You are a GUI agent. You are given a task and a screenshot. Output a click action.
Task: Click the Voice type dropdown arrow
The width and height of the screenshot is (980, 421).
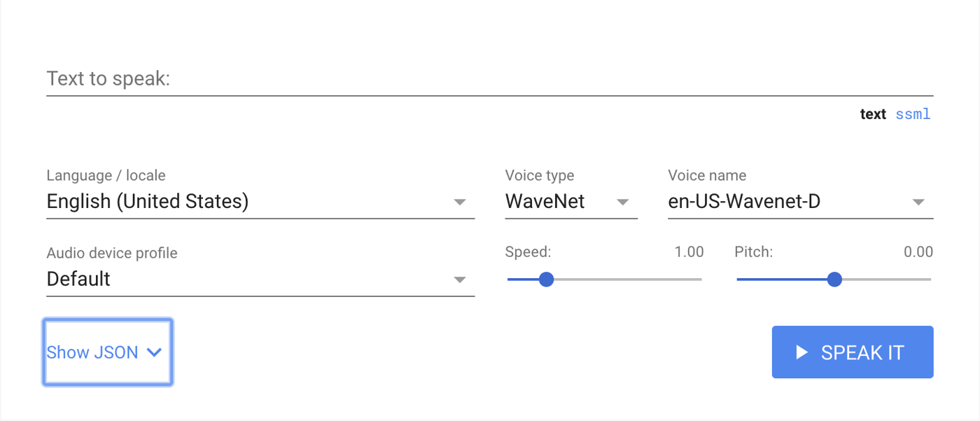(623, 202)
